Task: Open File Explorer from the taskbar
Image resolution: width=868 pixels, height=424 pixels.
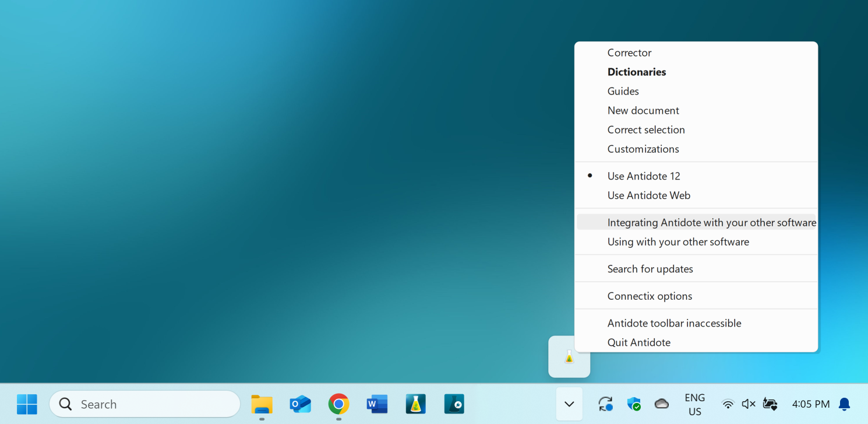Action: (262, 404)
